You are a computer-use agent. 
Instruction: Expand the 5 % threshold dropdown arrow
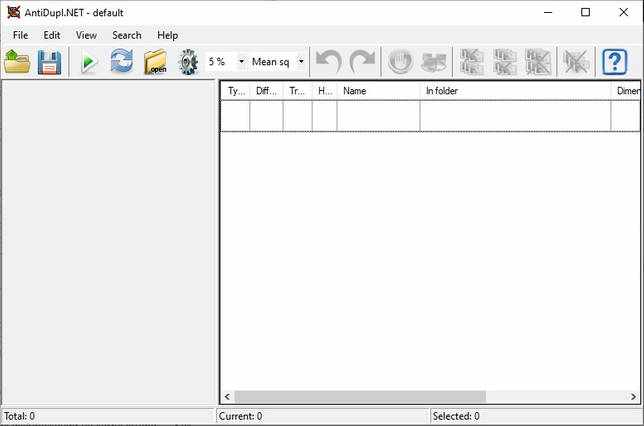tap(241, 62)
